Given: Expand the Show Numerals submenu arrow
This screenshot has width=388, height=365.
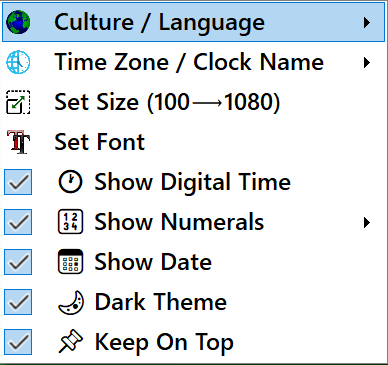Looking at the screenshot, I should [x=367, y=222].
